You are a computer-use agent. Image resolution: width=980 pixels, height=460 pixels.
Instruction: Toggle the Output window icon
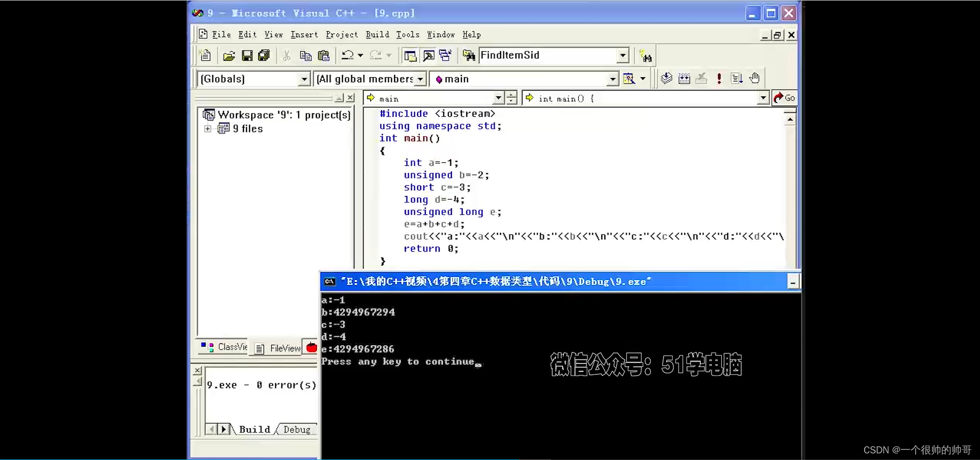tap(429, 56)
